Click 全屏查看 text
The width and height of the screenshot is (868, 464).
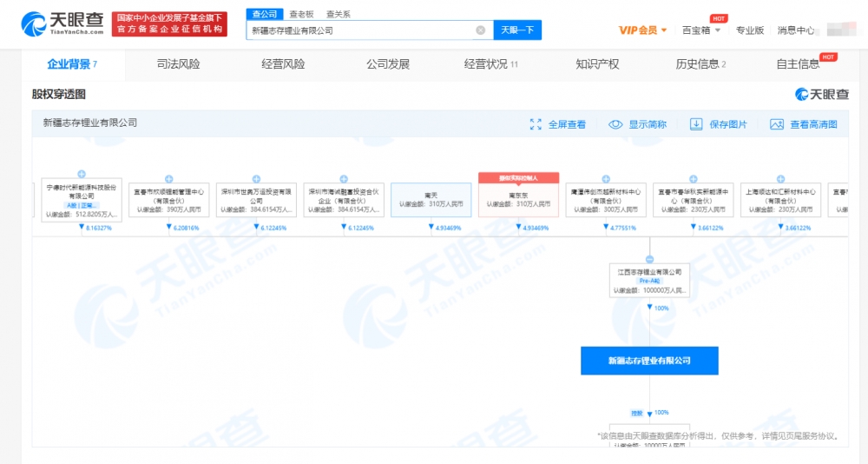pyautogui.click(x=567, y=125)
